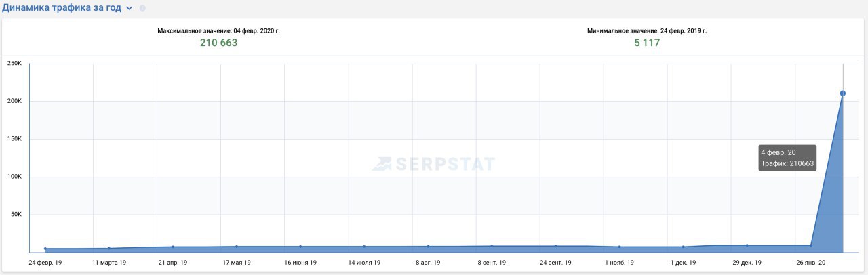This screenshot has height=275, width=868.
Task: Select the data point above "14 июля 19"
Action: tap(364, 247)
